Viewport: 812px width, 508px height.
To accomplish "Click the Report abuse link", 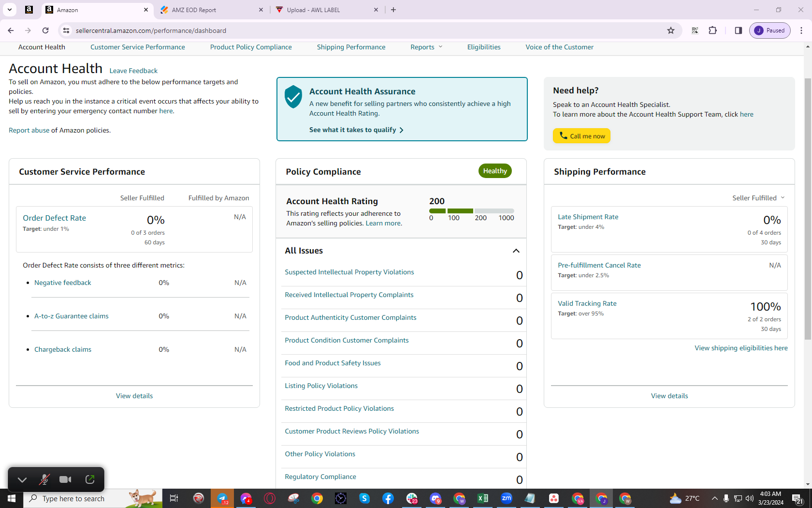I will tap(29, 130).
